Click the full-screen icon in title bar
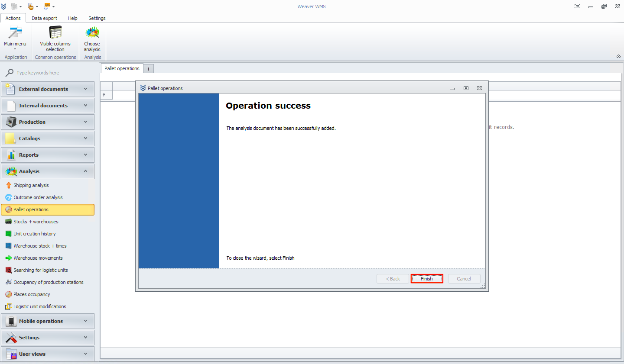 pyautogui.click(x=577, y=6)
